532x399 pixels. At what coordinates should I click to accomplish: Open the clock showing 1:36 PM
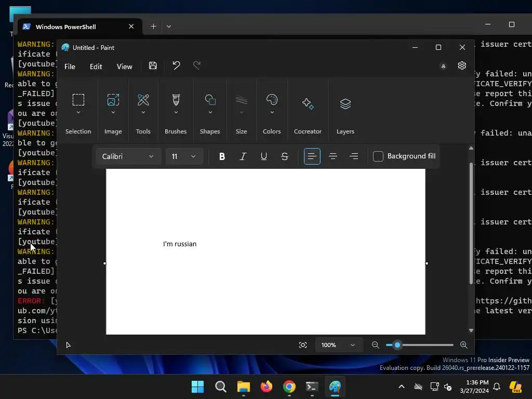pyautogui.click(x=474, y=387)
